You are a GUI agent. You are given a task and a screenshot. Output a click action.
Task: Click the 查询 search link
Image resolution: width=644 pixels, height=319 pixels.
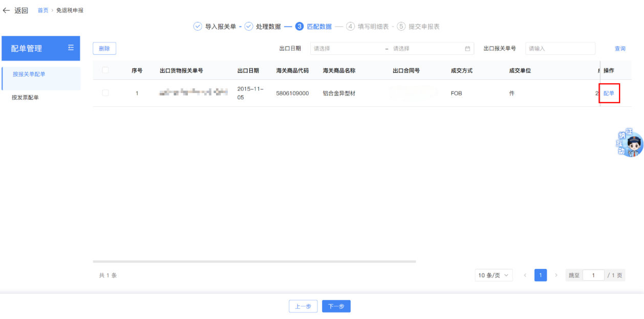pyautogui.click(x=620, y=49)
